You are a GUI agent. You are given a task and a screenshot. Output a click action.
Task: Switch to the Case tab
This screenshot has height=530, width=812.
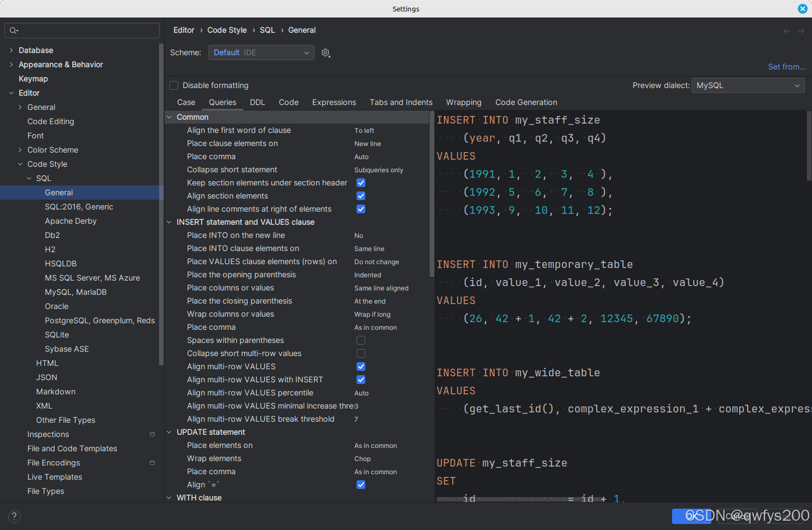pos(186,102)
